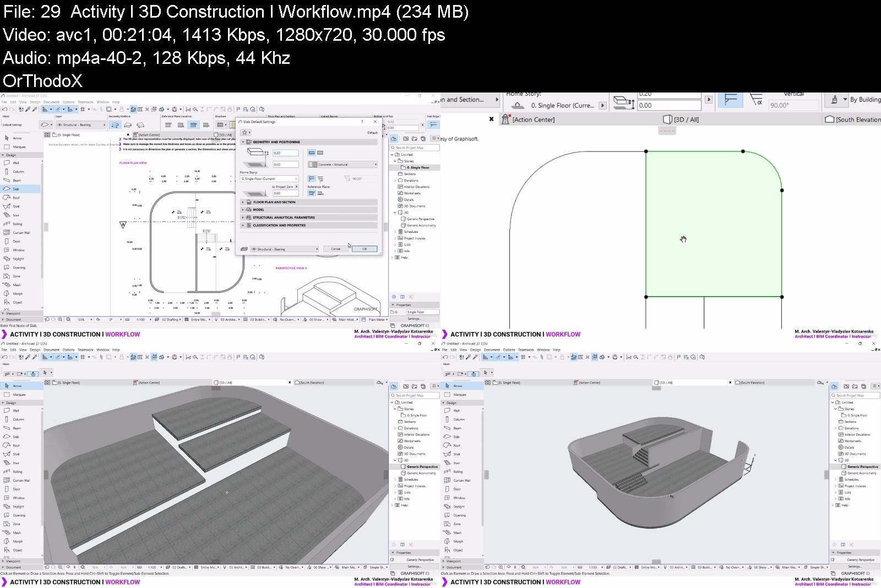
Task: Pick the Railing tool in top-left frame
Action: coord(18,224)
